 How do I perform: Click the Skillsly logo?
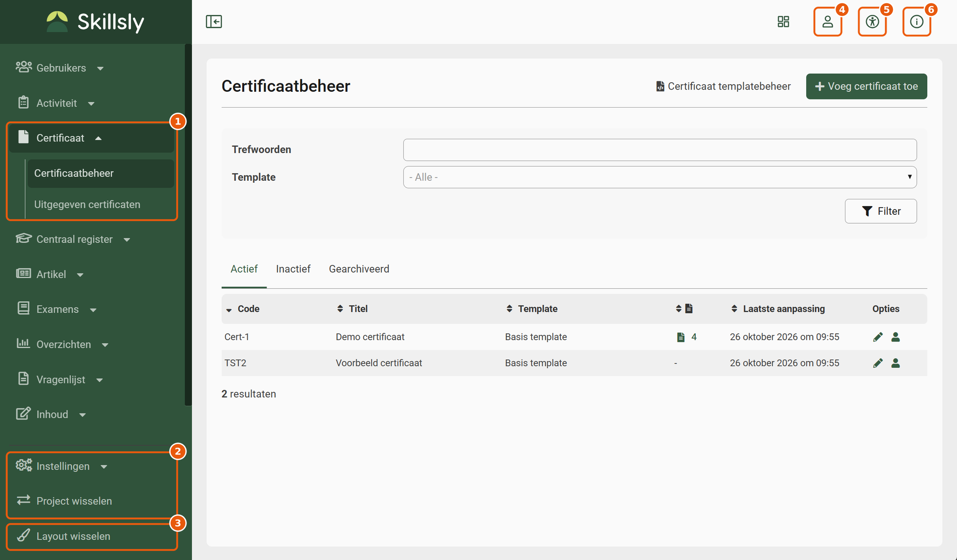96,22
